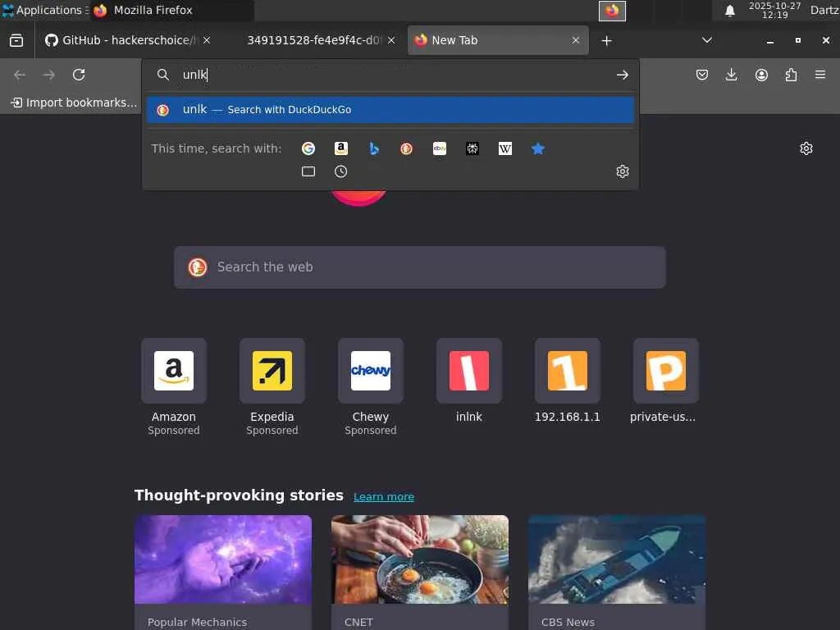
Task: Open search settings gear in dropdown
Action: click(622, 171)
